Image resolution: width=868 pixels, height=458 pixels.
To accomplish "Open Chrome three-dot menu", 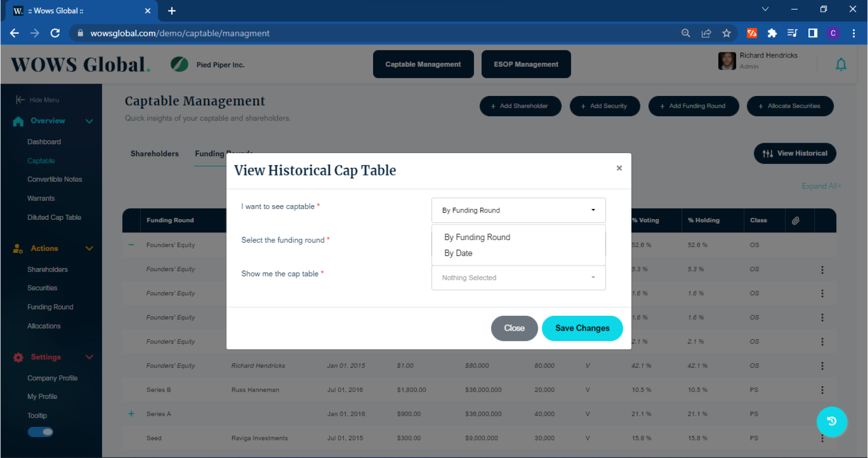I will [x=853, y=33].
